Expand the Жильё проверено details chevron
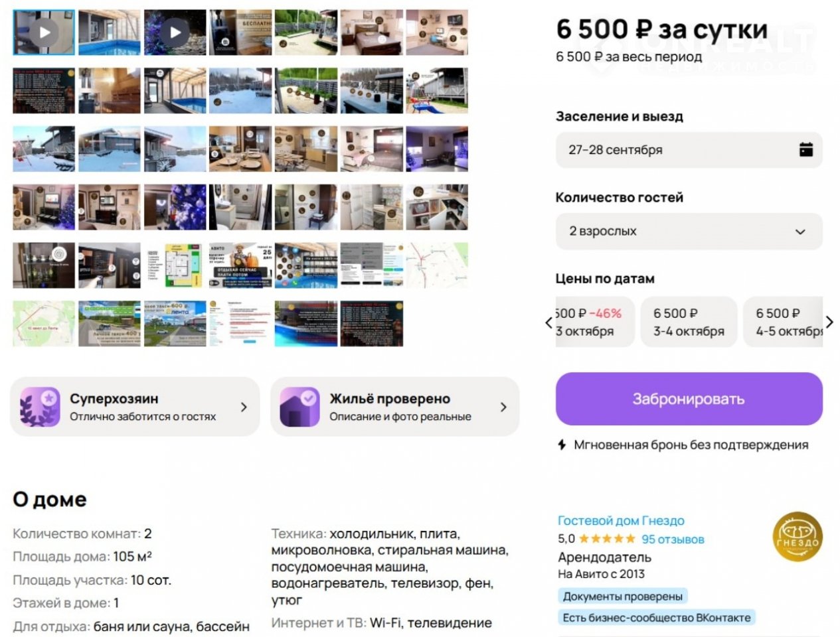This screenshot has width=840, height=637. (503, 407)
